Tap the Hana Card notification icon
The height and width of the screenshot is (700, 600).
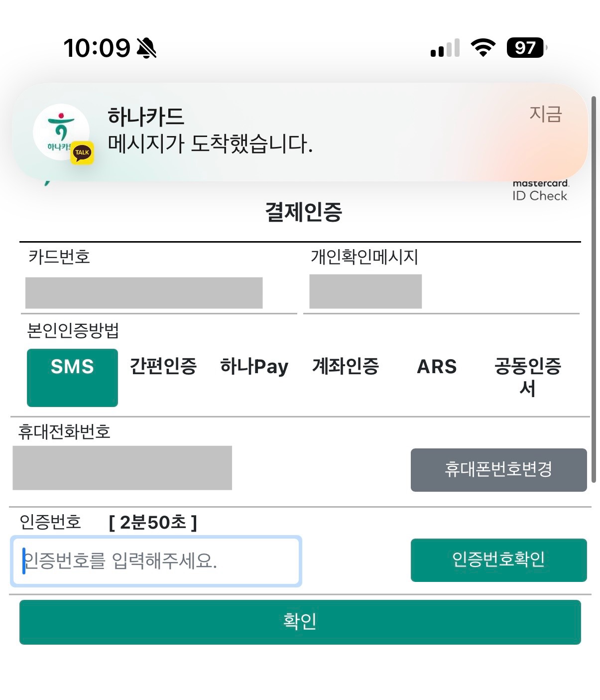[61, 132]
